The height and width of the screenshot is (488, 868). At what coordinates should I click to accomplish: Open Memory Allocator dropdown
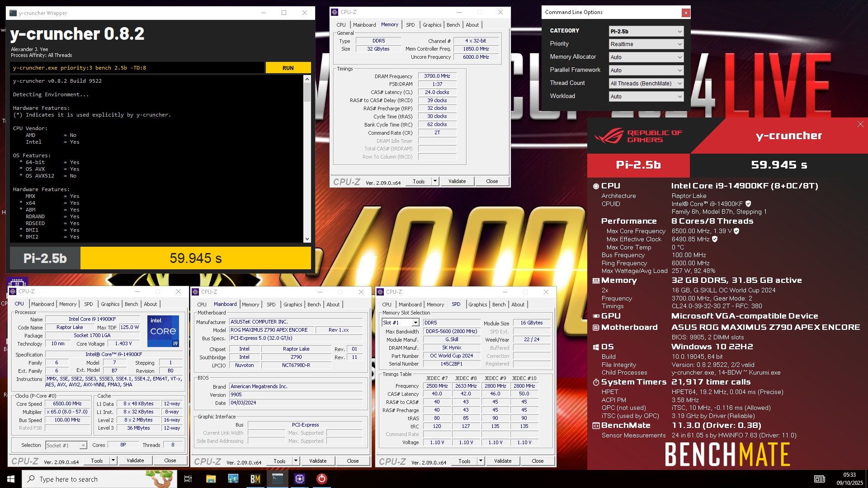(646, 57)
